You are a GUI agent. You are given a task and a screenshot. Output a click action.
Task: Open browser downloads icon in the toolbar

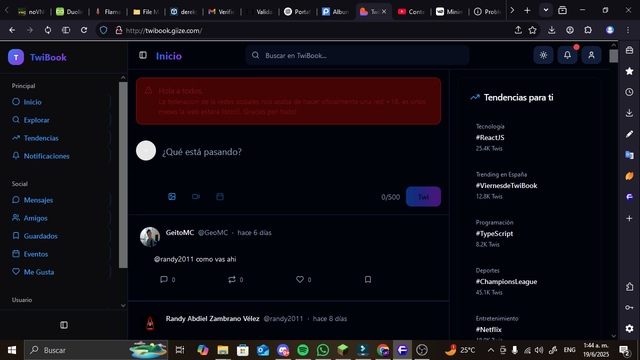point(551,30)
